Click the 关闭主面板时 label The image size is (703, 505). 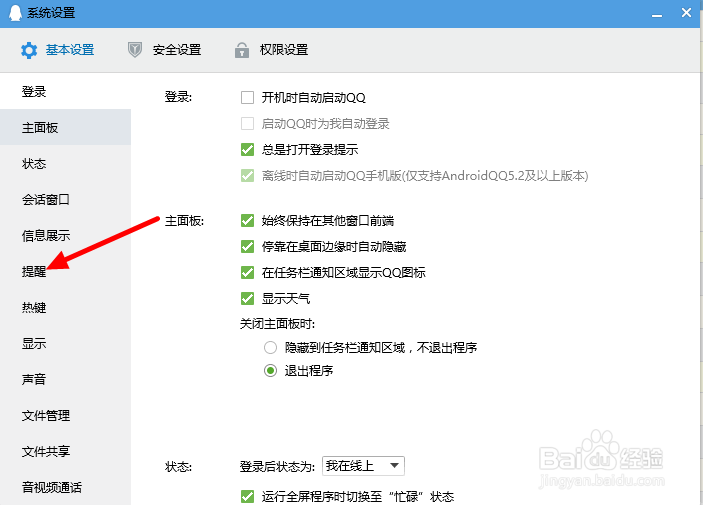tap(277, 324)
